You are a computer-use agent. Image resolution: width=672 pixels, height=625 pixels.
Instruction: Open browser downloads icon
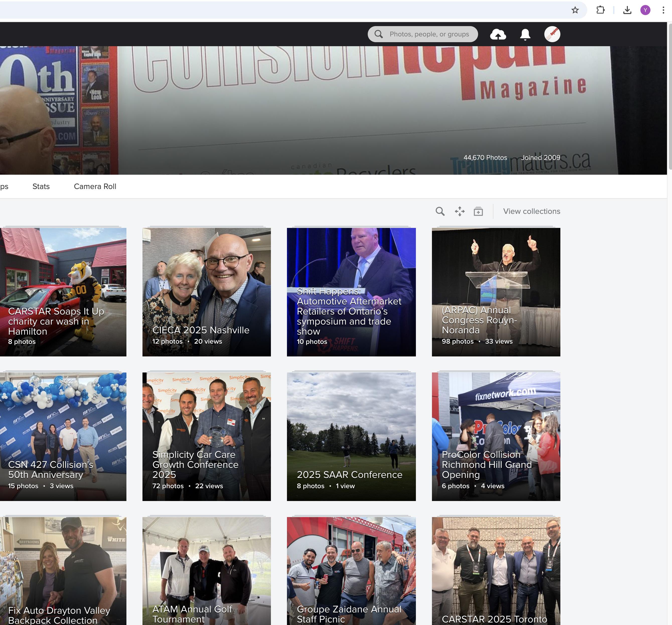pyautogui.click(x=627, y=10)
